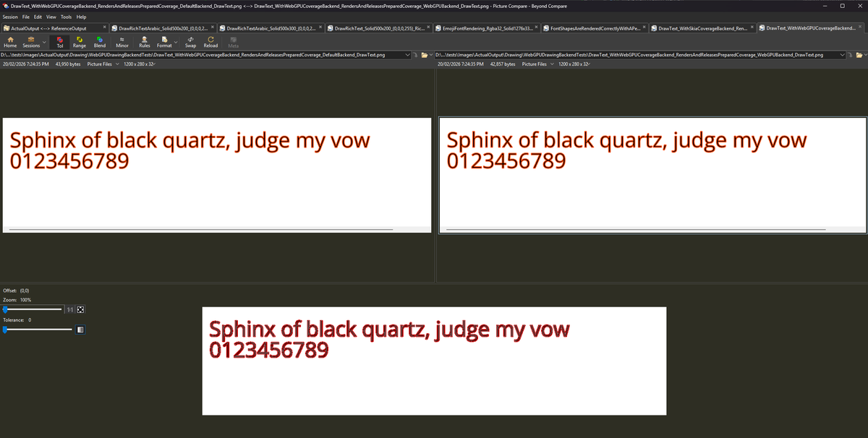The height and width of the screenshot is (438, 868).
Task: Click the right file size 42,857 bytes
Action: 503,64
